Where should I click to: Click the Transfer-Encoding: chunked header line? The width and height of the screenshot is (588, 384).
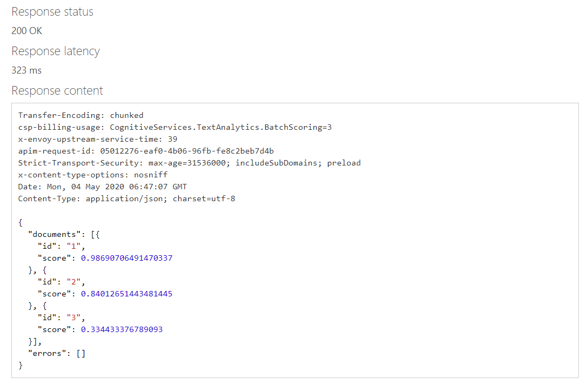coord(81,115)
